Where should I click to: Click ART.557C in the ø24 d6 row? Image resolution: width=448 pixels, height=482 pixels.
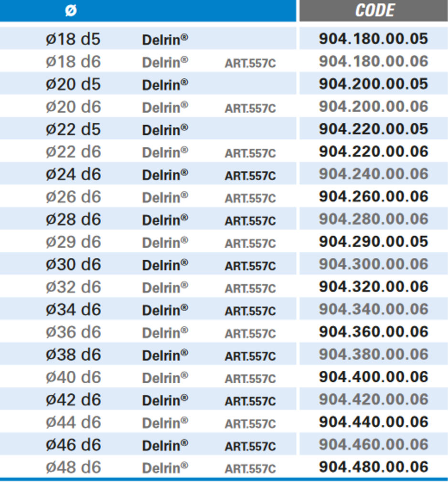[x=250, y=176]
